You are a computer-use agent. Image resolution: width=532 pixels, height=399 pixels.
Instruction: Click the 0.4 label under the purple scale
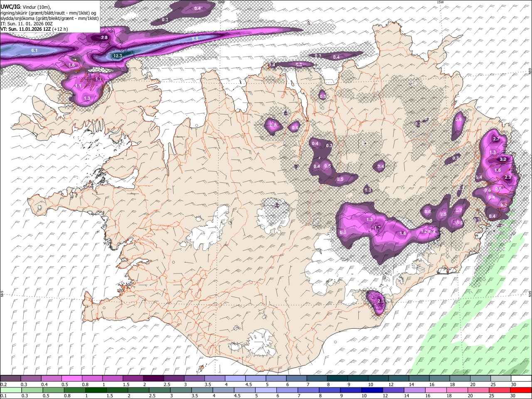click(x=44, y=384)
